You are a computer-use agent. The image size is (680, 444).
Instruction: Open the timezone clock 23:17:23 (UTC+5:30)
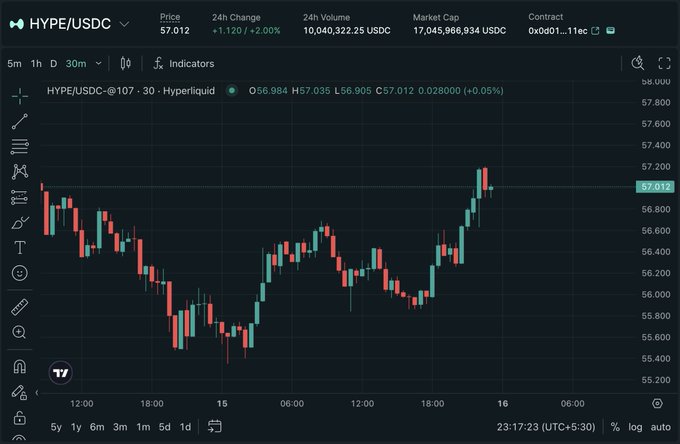[x=546, y=427]
